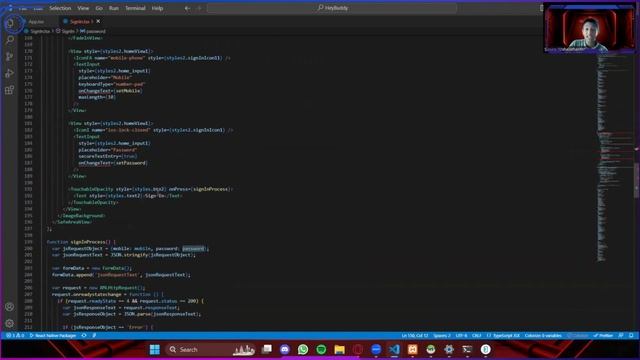Switch to Visual Studio Code in taskbar
The image size is (640, 360).
pos(394,349)
